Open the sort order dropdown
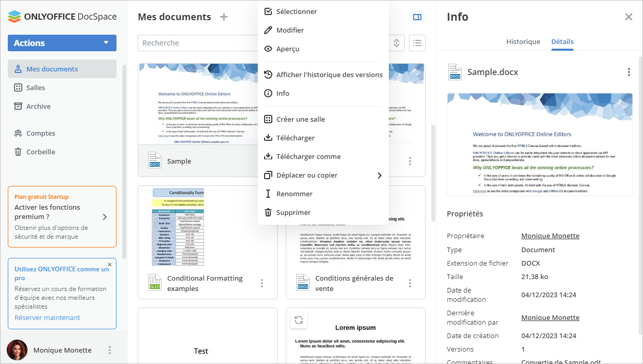 pyautogui.click(x=396, y=43)
